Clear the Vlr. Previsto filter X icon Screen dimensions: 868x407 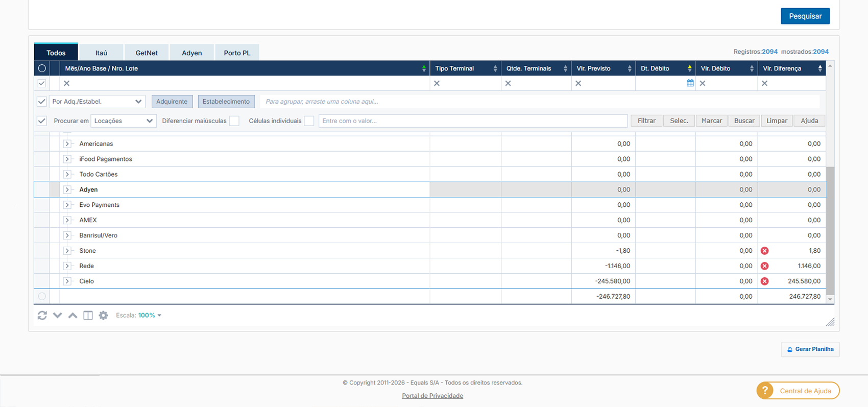point(578,83)
